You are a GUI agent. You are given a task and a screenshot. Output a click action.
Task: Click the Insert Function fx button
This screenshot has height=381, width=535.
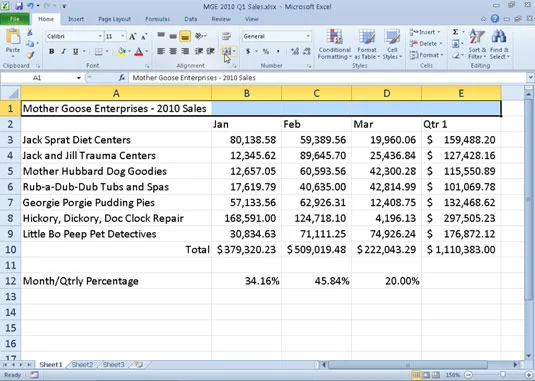click(122, 78)
